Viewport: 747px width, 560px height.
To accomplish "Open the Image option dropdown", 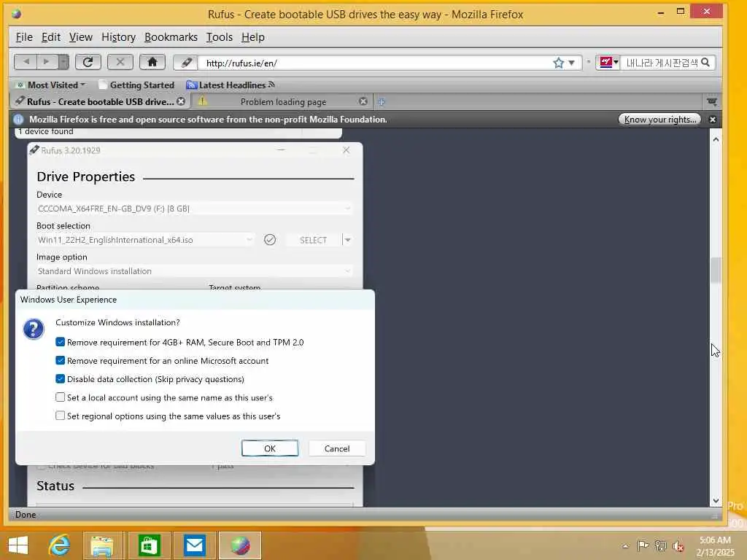I will 194,271.
